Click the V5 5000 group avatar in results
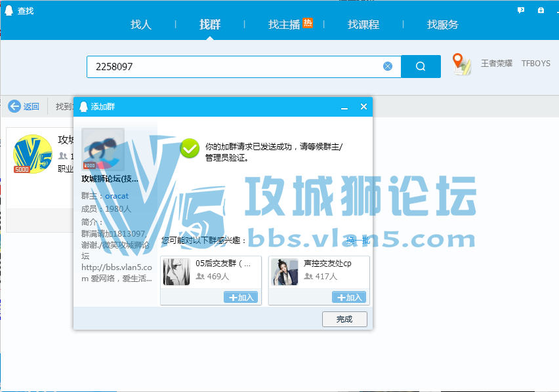 coord(32,154)
